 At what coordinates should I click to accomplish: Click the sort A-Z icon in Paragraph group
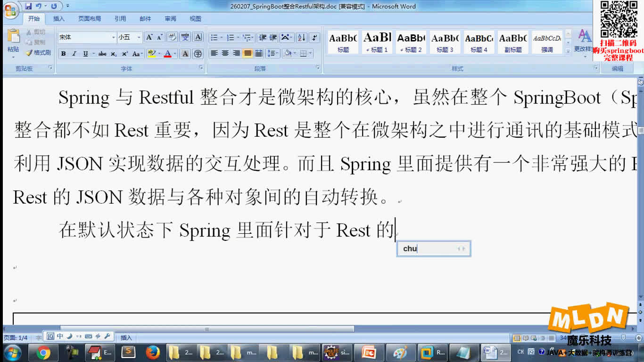pyautogui.click(x=301, y=37)
